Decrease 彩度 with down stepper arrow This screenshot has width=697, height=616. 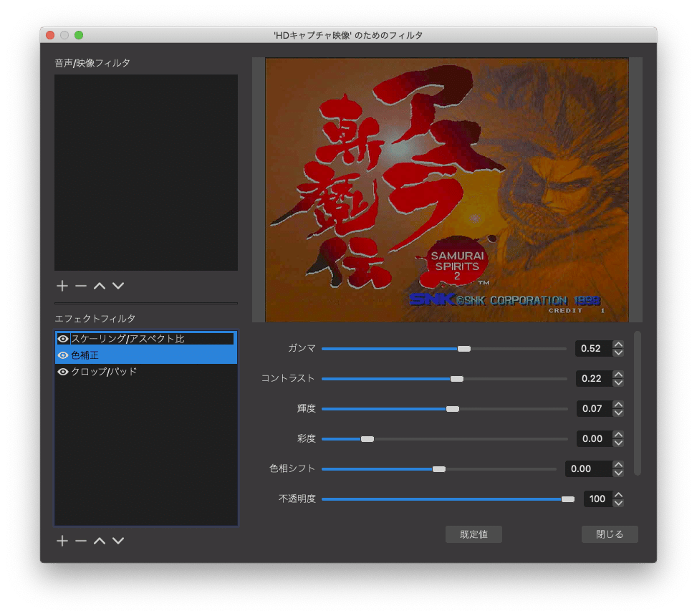click(x=618, y=443)
